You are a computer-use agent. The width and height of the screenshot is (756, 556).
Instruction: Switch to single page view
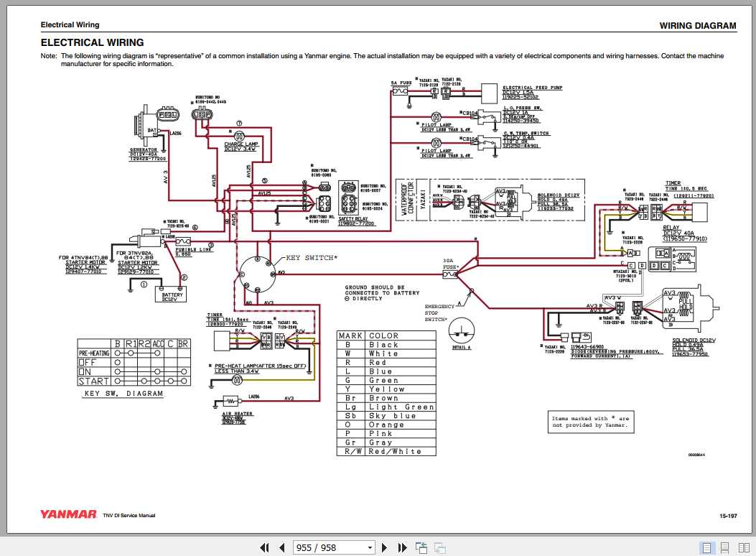pyautogui.click(x=706, y=548)
